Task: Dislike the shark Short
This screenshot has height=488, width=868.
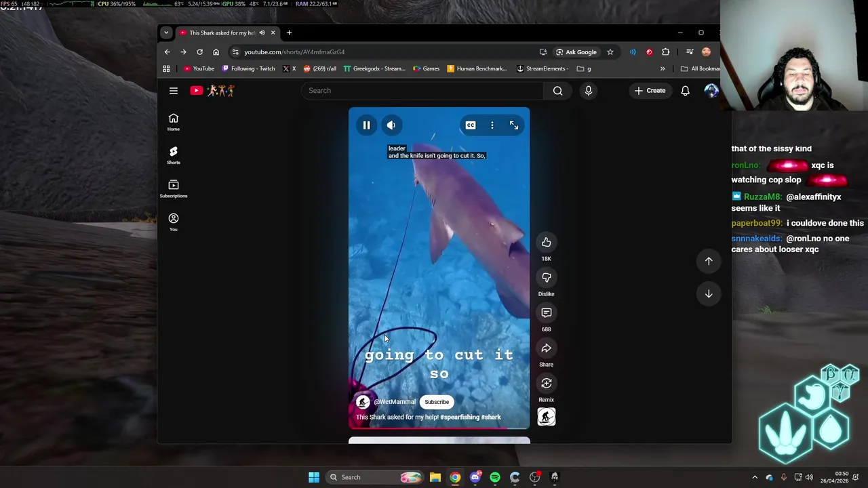Action: click(546, 278)
